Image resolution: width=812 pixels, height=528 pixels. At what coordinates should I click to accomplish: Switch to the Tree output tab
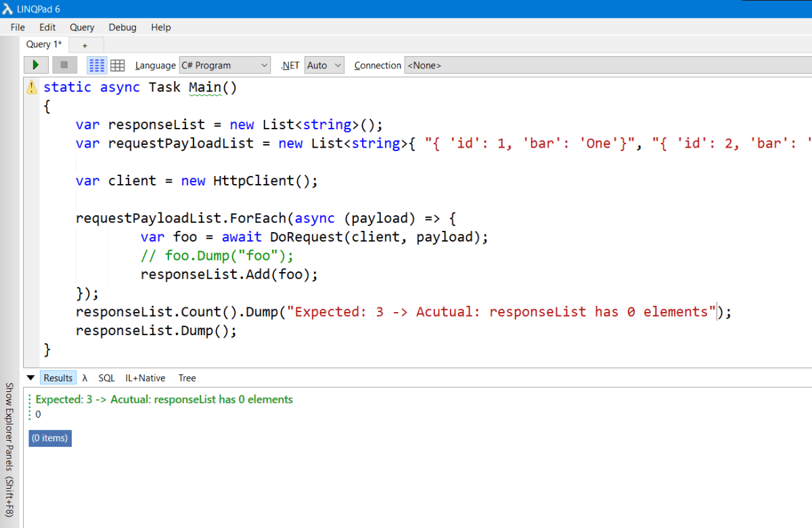tap(187, 378)
